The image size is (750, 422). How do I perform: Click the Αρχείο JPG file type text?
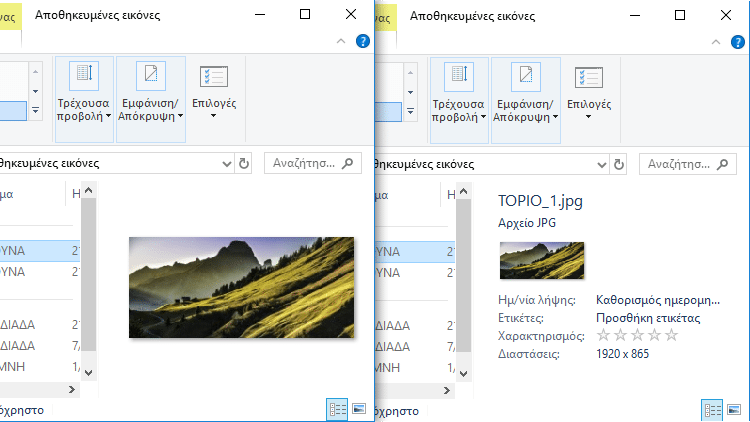pos(527,222)
